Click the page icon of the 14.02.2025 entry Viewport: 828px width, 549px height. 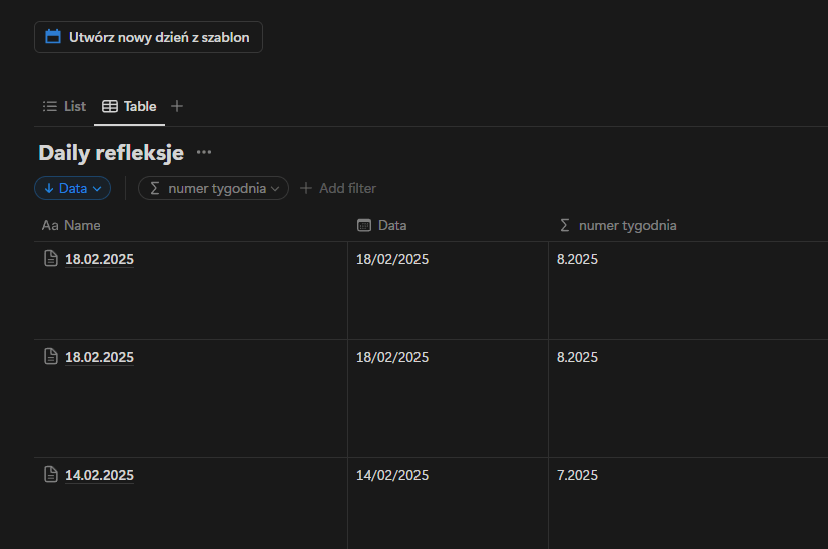click(51, 475)
